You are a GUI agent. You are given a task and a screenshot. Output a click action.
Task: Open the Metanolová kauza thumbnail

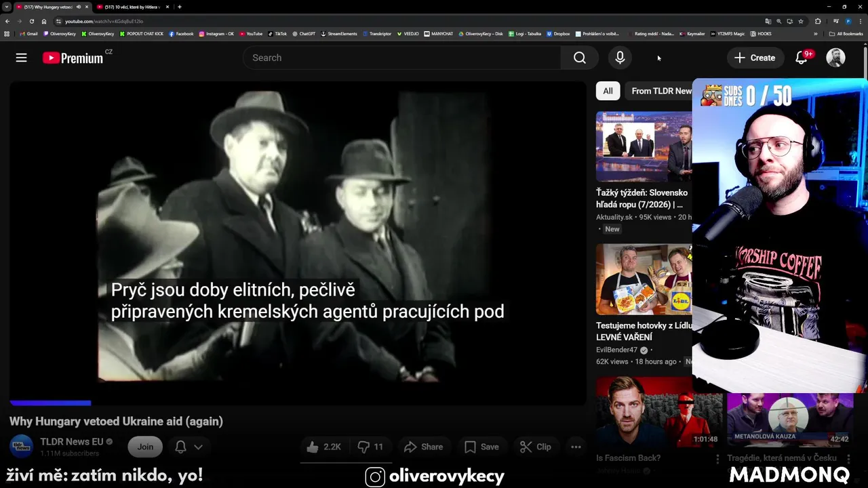click(x=790, y=420)
